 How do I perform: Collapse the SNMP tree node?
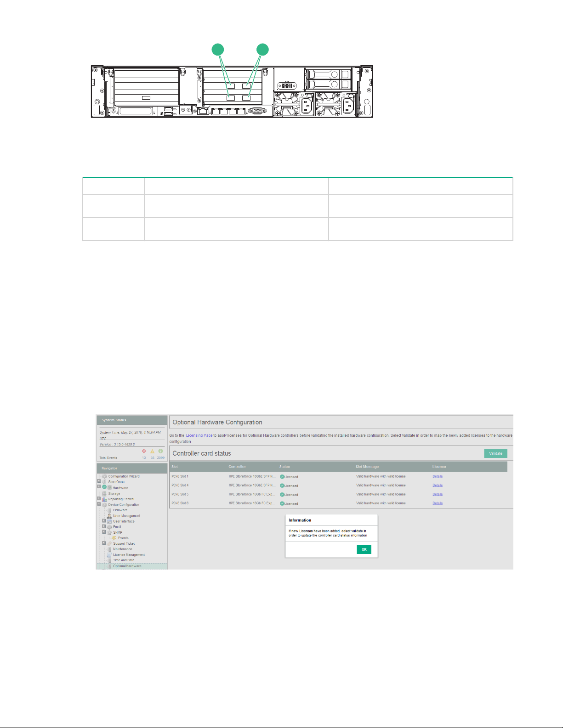click(104, 532)
